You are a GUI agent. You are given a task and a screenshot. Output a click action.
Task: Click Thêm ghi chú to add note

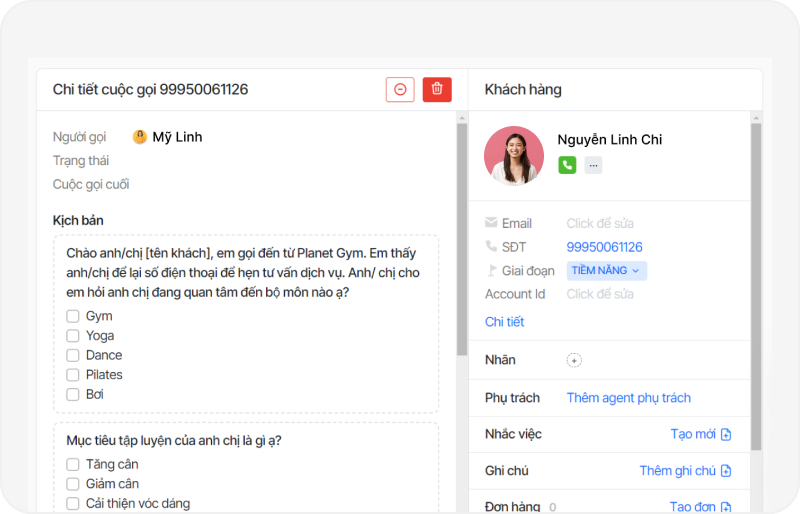(685, 471)
